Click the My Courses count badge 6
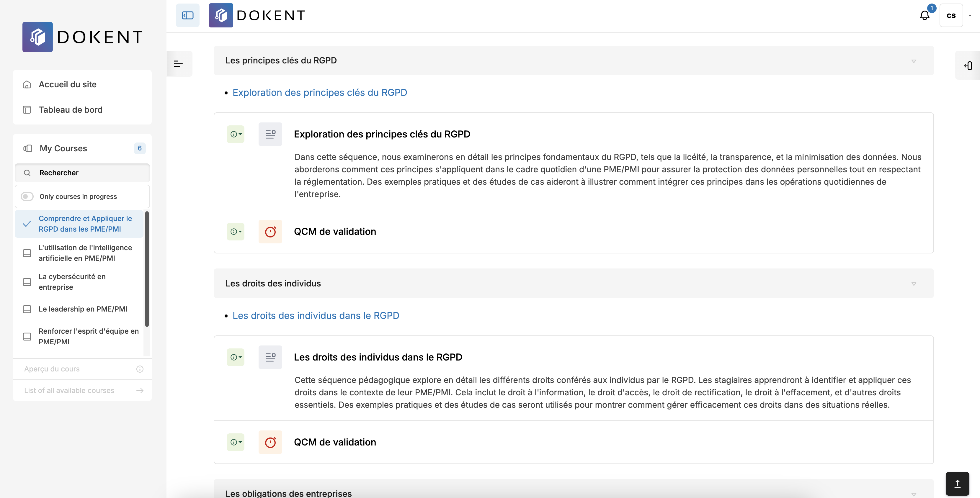Screen dimensions: 980x498 tap(140, 148)
